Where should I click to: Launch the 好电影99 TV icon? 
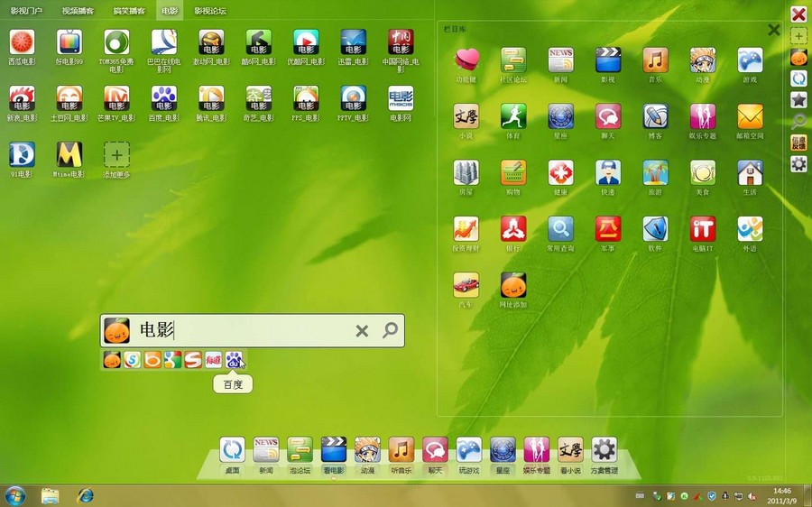(69, 41)
